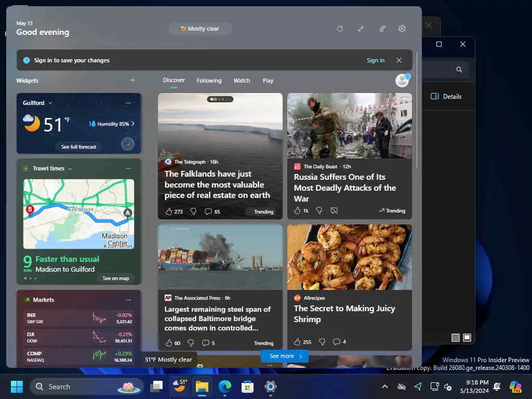Click See on map button

pos(116,278)
